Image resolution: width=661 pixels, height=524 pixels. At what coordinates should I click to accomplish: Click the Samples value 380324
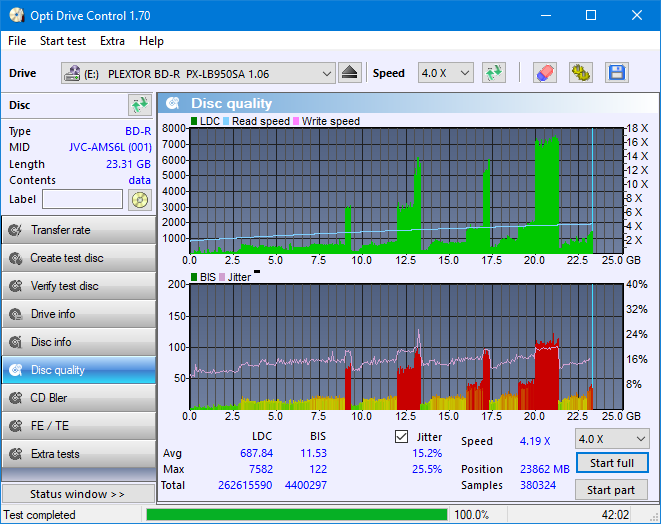pyautogui.click(x=538, y=485)
